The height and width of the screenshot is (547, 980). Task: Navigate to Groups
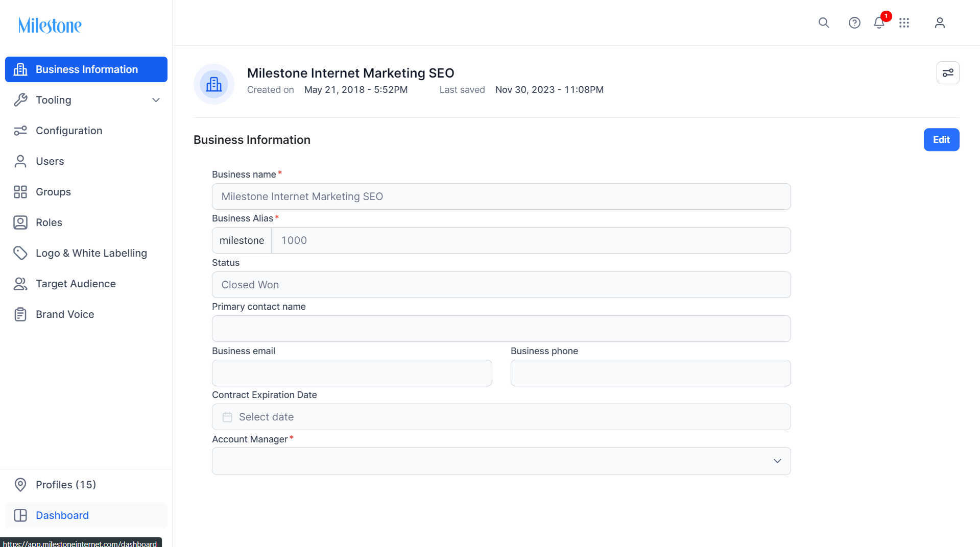coord(86,192)
